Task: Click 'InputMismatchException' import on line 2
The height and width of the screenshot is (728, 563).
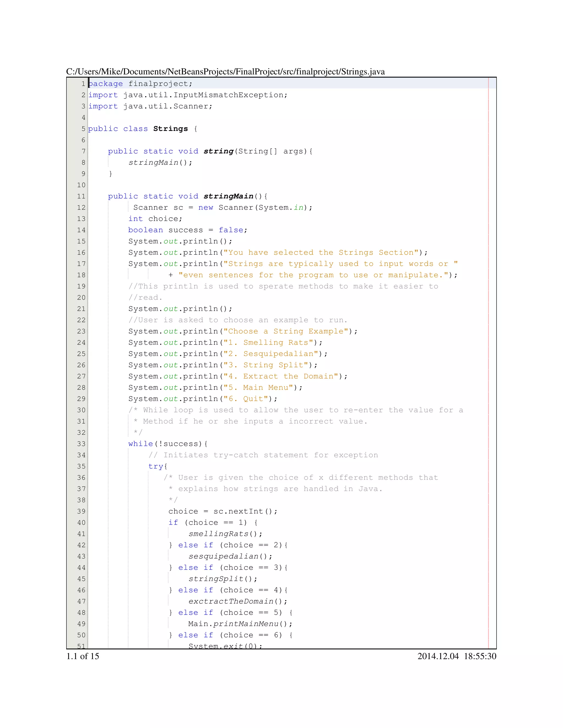Action: (x=228, y=95)
